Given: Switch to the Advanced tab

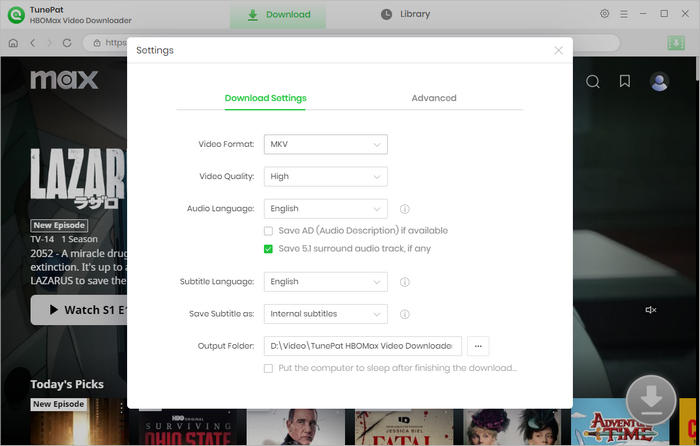Looking at the screenshot, I should (434, 98).
